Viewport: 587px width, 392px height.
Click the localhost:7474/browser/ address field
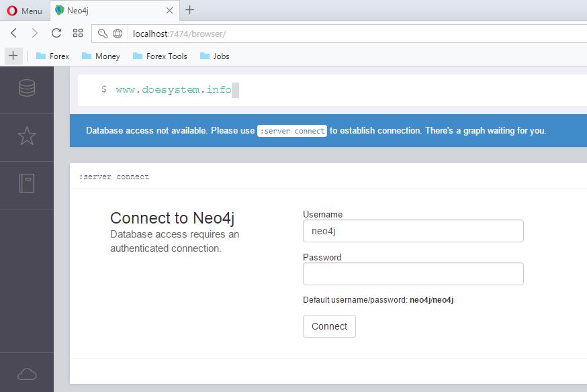coord(339,34)
